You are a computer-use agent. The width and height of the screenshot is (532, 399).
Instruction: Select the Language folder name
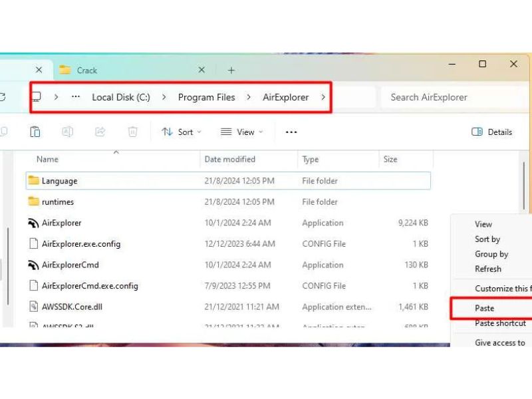click(x=60, y=181)
